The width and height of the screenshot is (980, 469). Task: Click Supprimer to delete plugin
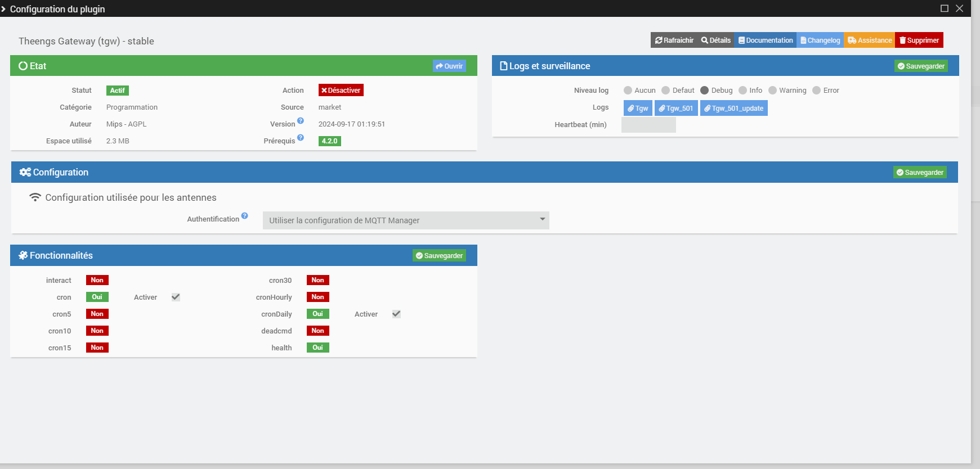[919, 40]
